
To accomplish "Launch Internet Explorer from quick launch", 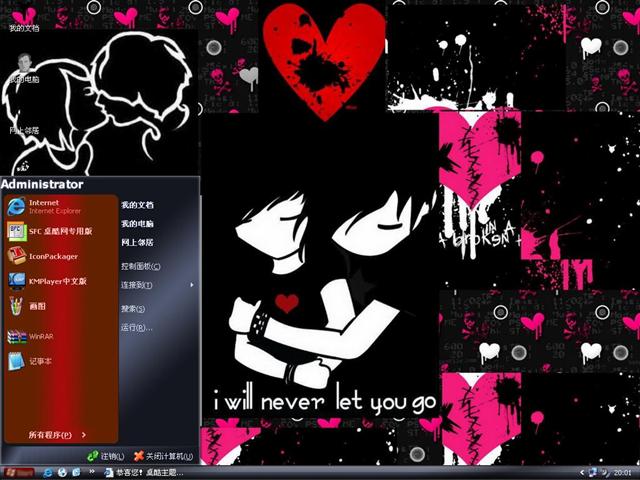I will 48,473.
